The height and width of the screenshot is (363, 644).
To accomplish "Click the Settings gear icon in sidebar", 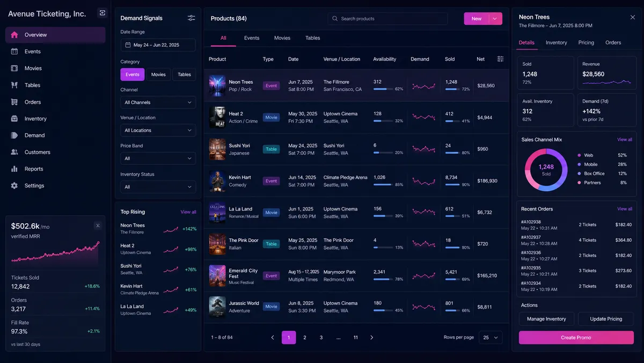I will coord(14,186).
